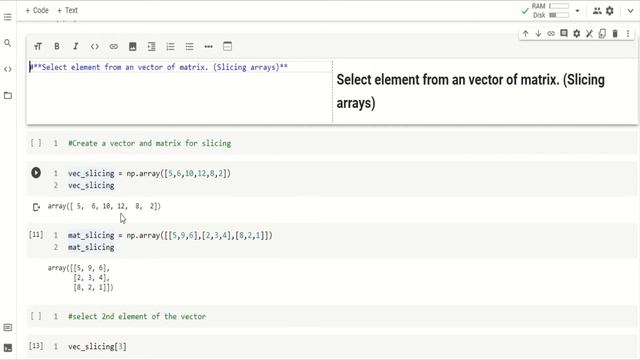Click the execution count [11] to run cell

tap(36, 235)
